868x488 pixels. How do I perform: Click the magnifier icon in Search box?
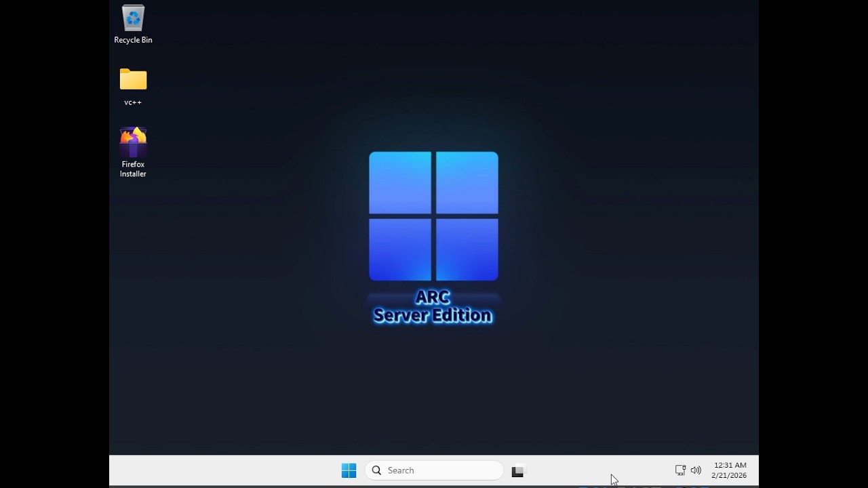(377, 470)
